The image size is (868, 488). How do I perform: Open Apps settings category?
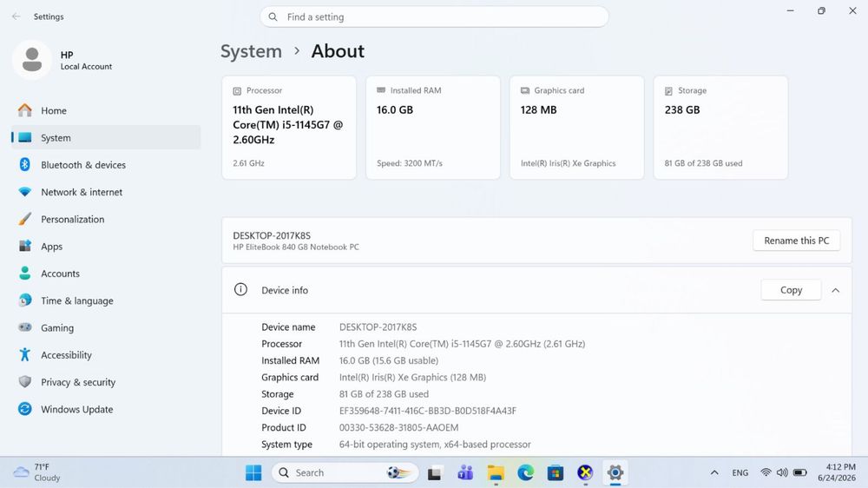pos(105,246)
